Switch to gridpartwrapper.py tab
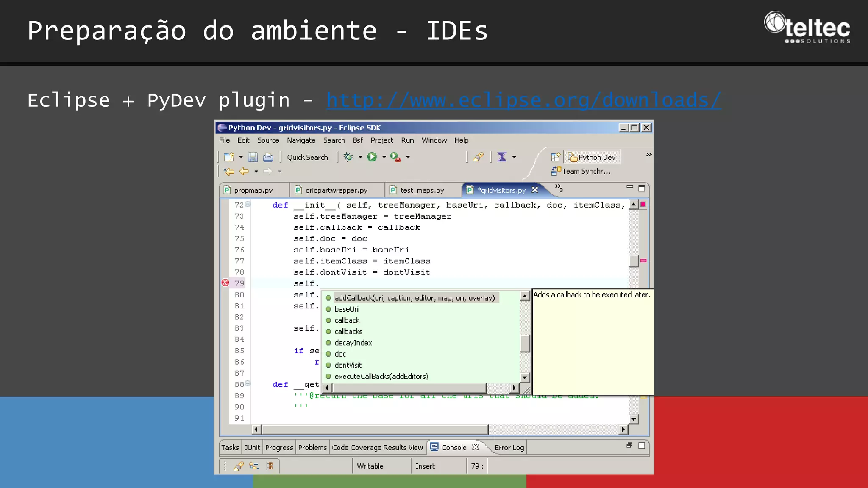This screenshot has width=868, height=488. [337, 190]
